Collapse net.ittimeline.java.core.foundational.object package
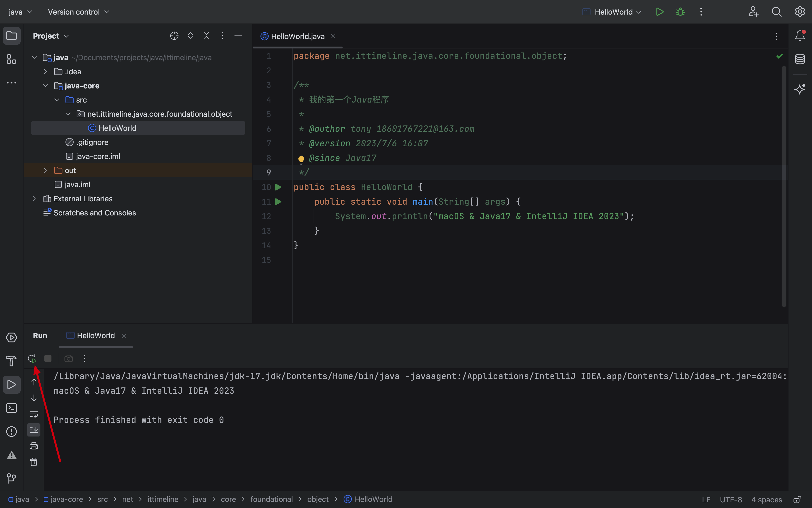812x508 pixels. tap(68, 114)
